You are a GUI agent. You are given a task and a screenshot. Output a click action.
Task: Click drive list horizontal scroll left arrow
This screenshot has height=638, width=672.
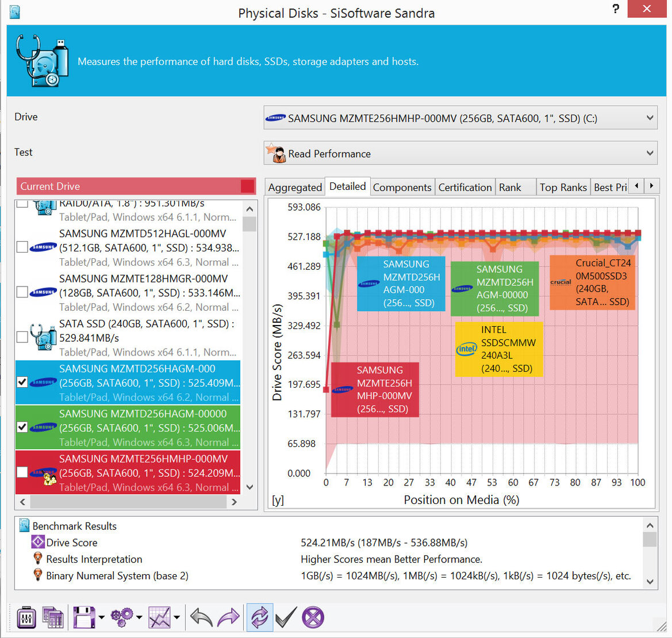tap(23, 502)
